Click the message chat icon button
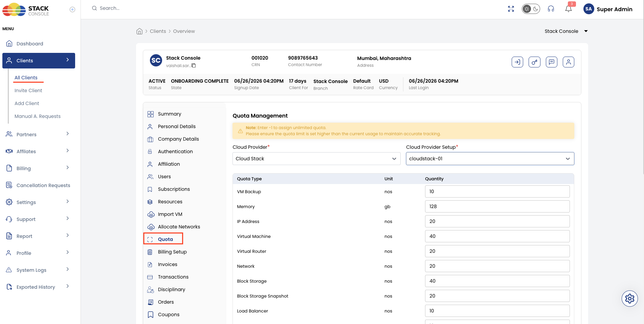Image resolution: width=644 pixels, height=324 pixels. coord(552,62)
